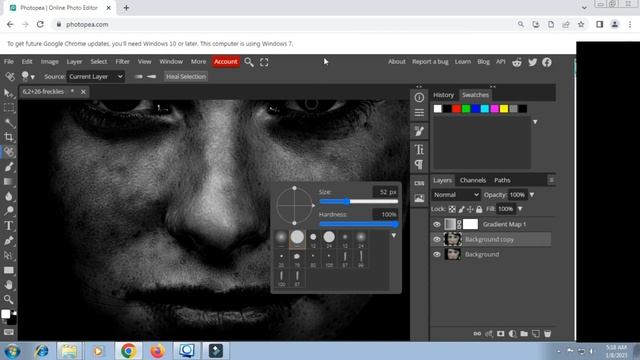Viewport: 640px width, 360px height.
Task: Select the Rectangle Select tool
Action: click(x=9, y=108)
